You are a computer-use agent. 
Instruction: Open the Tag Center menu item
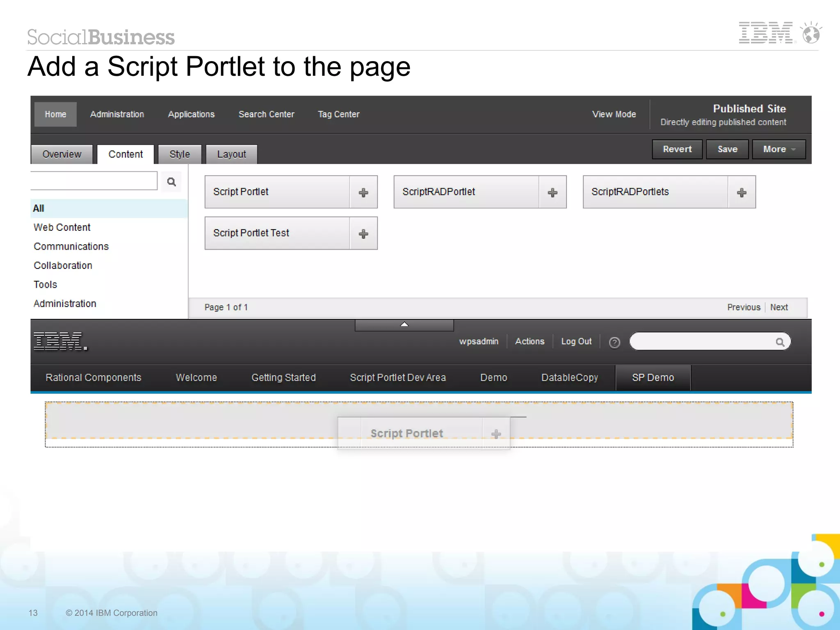339,114
